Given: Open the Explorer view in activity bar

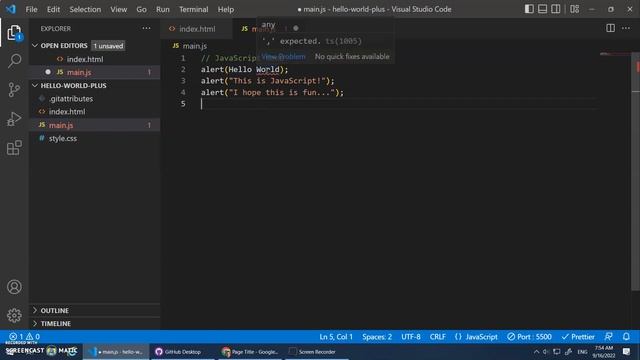Looking at the screenshot, I should (14, 33).
